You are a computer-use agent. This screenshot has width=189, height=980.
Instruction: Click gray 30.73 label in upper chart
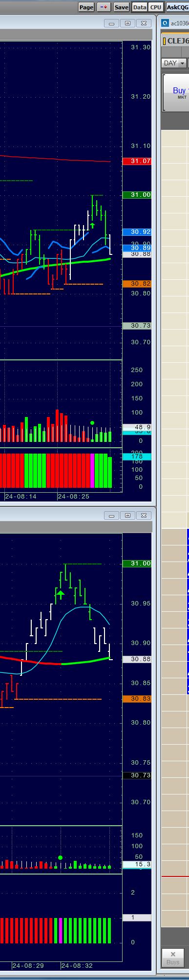coord(137,326)
